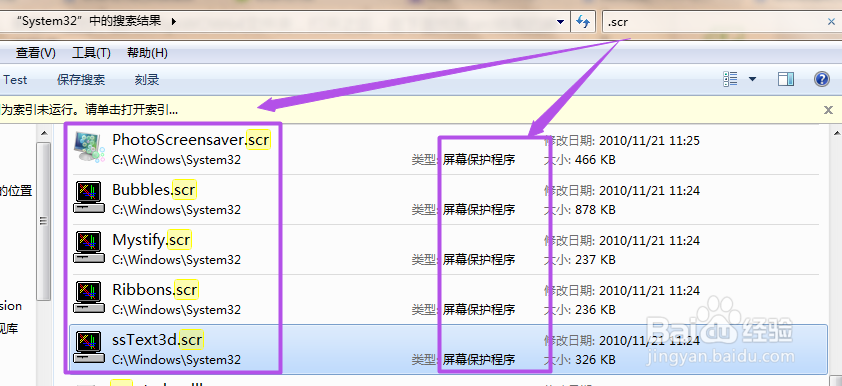Screen dimensions: 842x386
Task: Toggle the preview pane icon
Action: coord(786,79)
